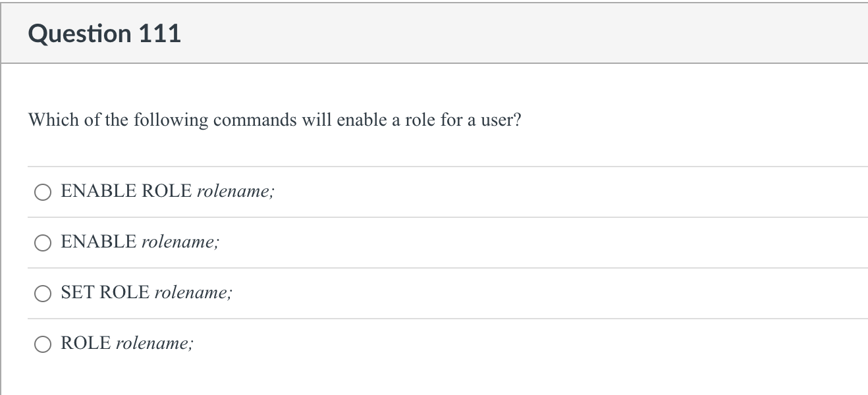The height and width of the screenshot is (395, 868).
Task: Click the question text about enabling a role
Action: click(275, 120)
